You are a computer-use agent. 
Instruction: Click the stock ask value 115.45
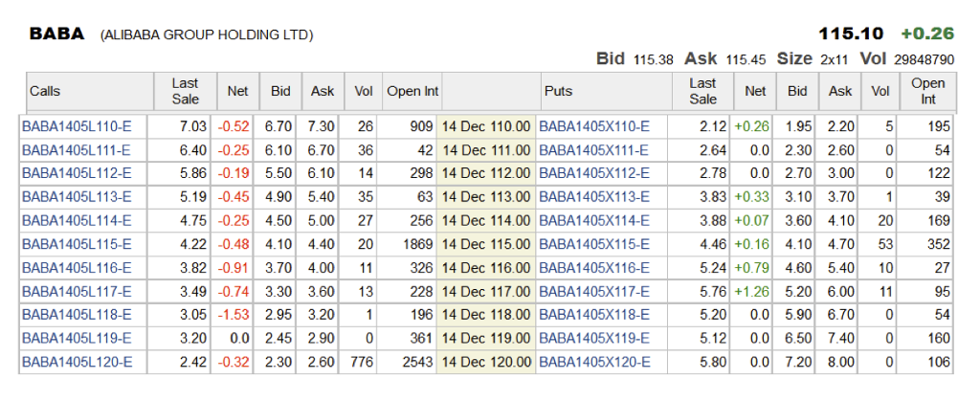pos(746,60)
